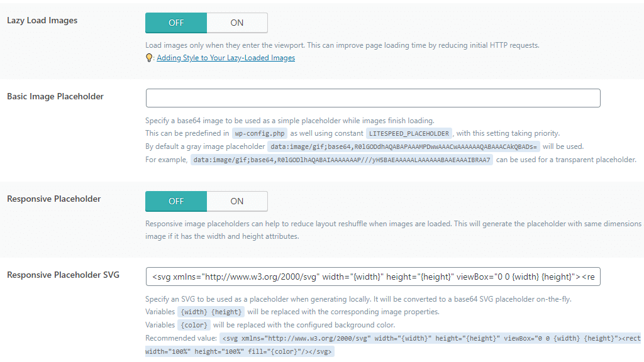Focus the Basic Image Placeholder input field
This screenshot has width=644, height=362.
click(x=373, y=98)
